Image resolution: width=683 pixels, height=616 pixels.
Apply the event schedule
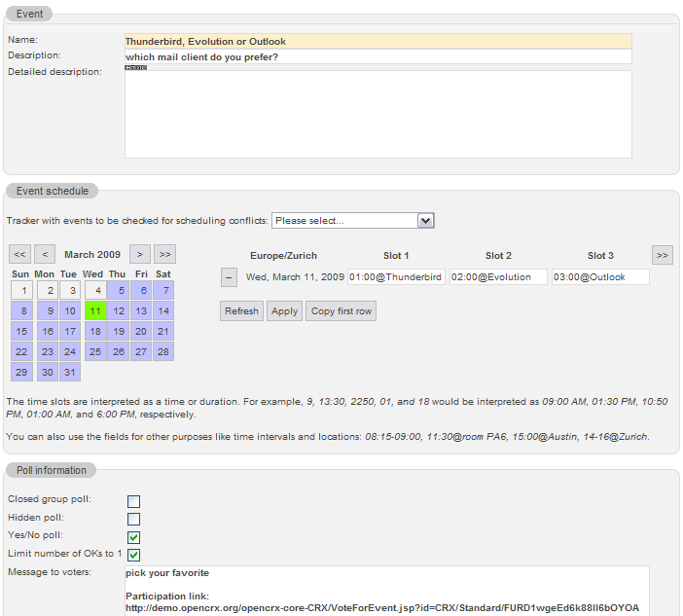284,311
